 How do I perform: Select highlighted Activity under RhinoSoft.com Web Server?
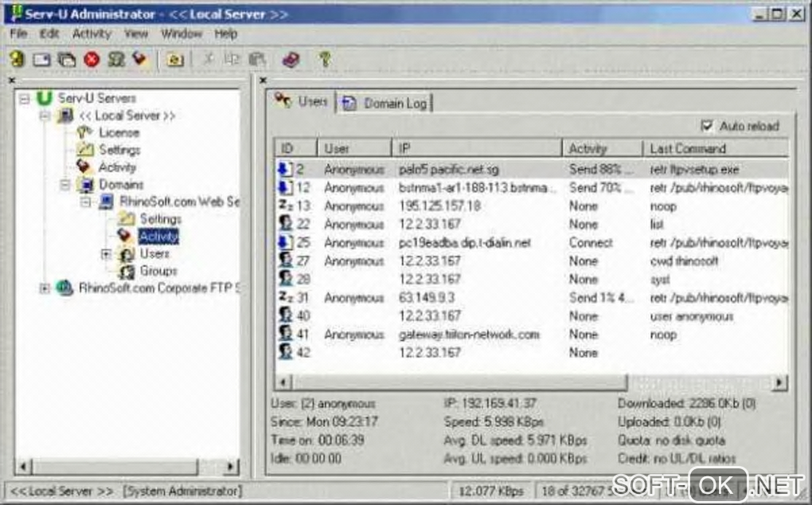click(158, 237)
